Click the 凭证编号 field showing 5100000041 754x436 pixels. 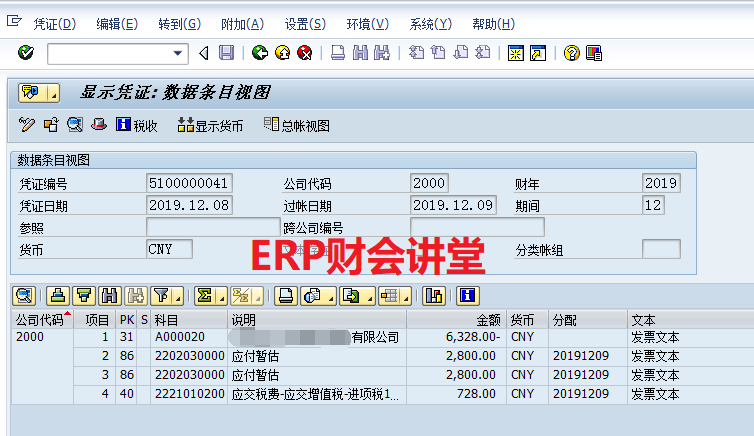click(189, 183)
